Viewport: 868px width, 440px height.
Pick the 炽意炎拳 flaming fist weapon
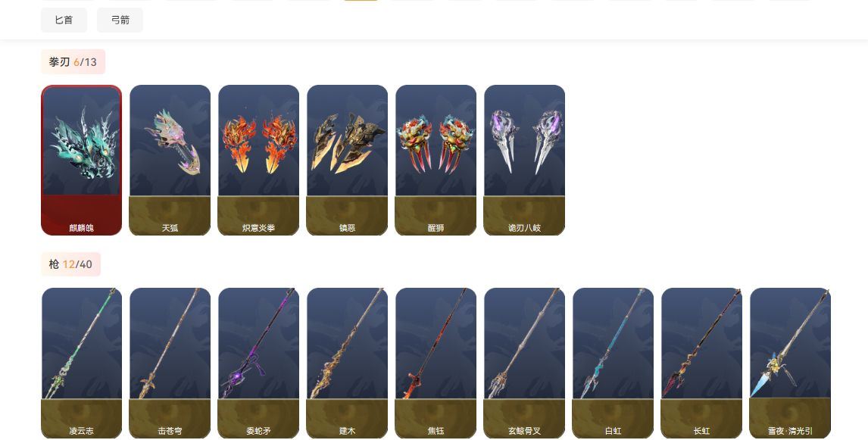coord(258,160)
